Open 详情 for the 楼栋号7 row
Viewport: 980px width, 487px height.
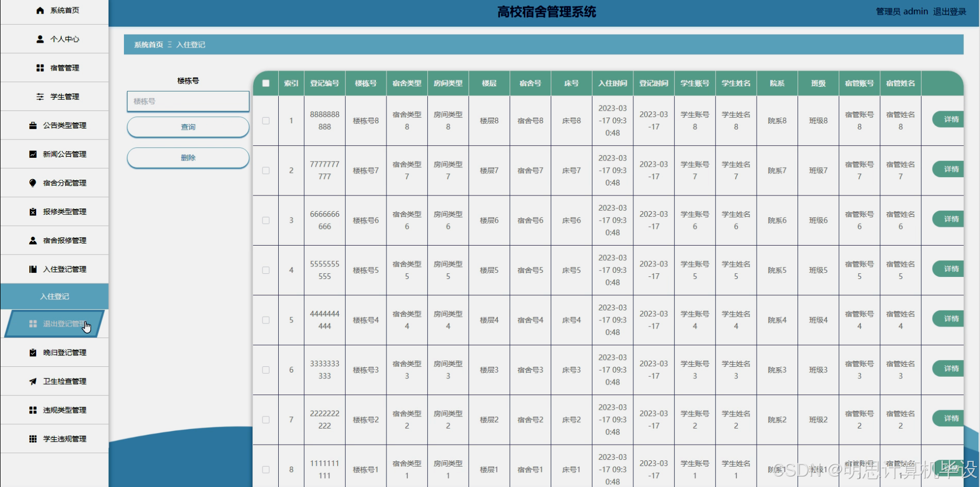[948, 169]
